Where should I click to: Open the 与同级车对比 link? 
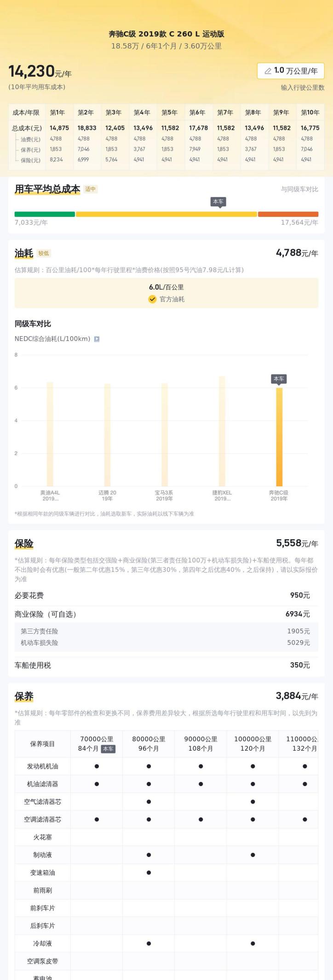pyautogui.click(x=299, y=189)
